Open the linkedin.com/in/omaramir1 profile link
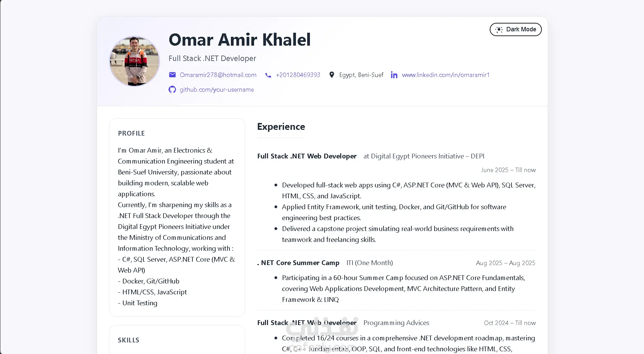This screenshot has height=354, width=644. pos(445,75)
